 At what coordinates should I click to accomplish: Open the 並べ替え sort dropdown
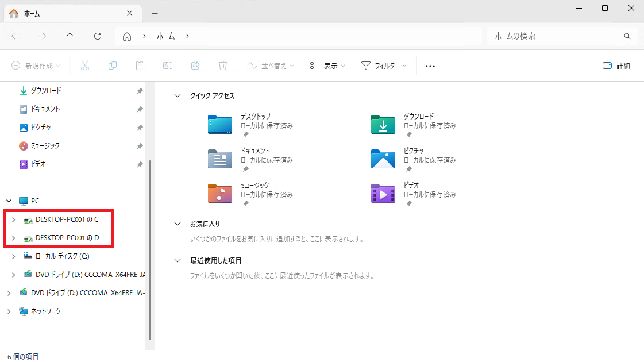coord(271,66)
